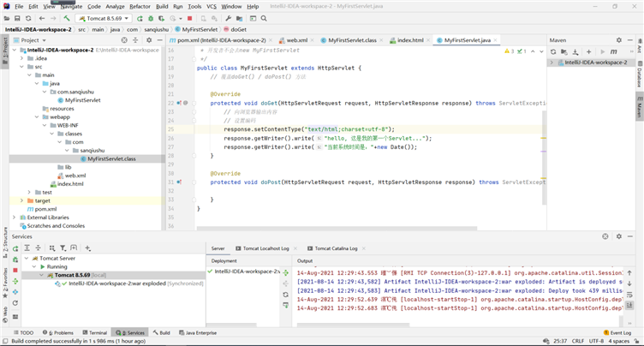644x346 pixels.
Task: Click CRLF line separator in status bar
Action: tap(577, 341)
